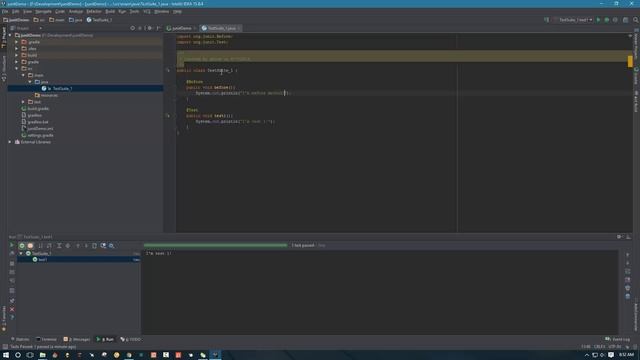The height and width of the screenshot is (360, 640).
Task: Click expand all in test runner toolbar
Action: pyautogui.click(x=59, y=246)
